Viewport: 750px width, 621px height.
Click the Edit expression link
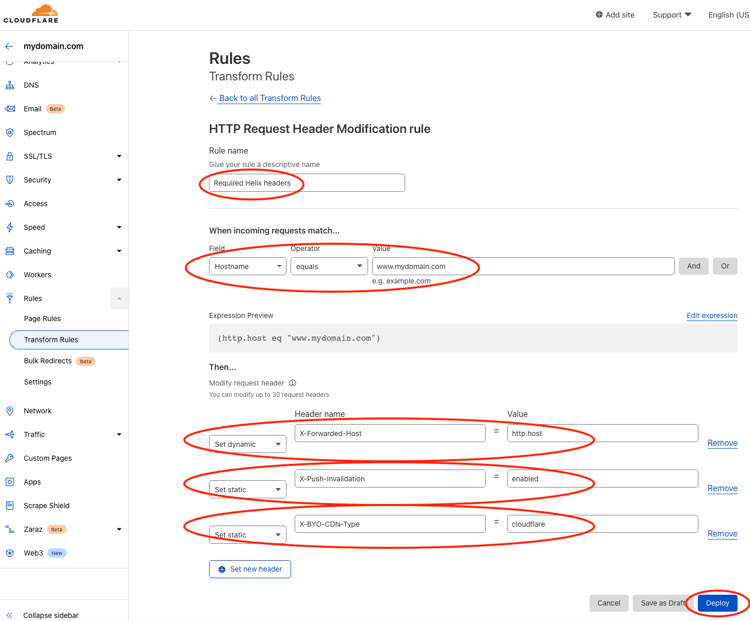(x=712, y=315)
